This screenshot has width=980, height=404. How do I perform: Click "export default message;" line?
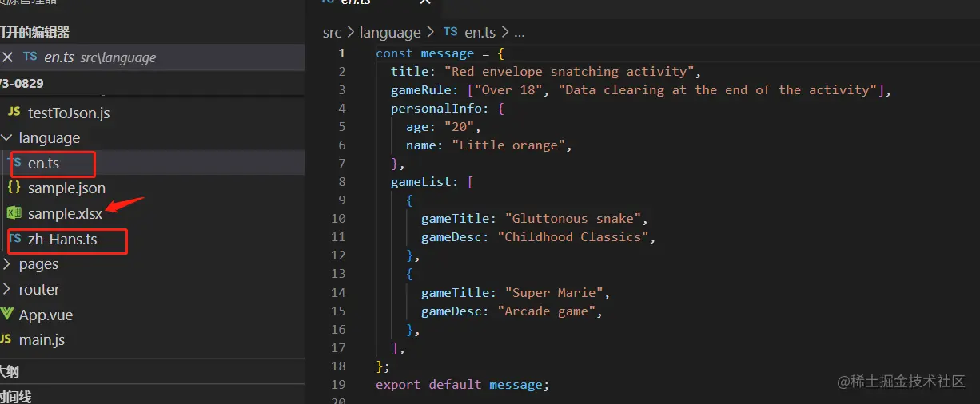pyautogui.click(x=463, y=385)
